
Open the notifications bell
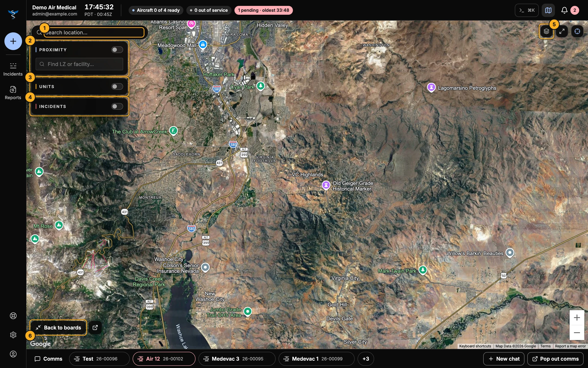coord(564,10)
